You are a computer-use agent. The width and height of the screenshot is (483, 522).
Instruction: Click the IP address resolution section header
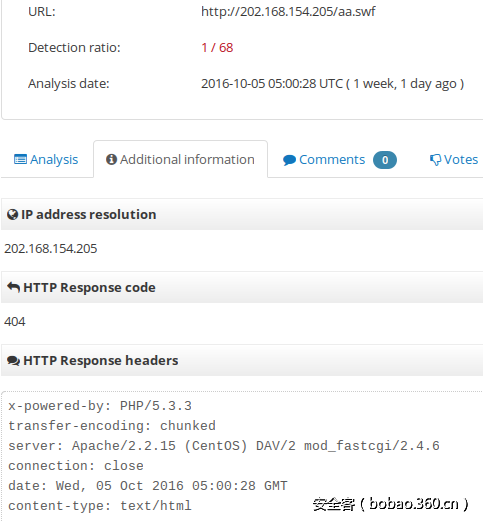(x=242, y=214)
